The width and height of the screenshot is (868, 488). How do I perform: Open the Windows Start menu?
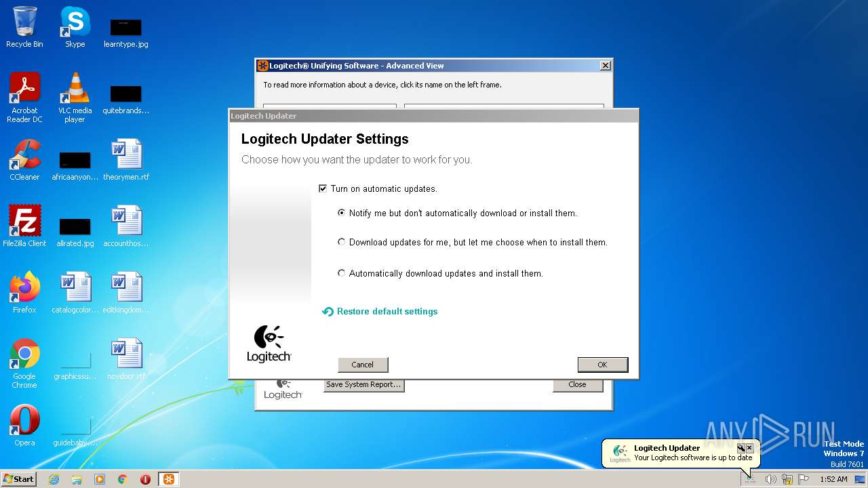(x=19, y=479)
